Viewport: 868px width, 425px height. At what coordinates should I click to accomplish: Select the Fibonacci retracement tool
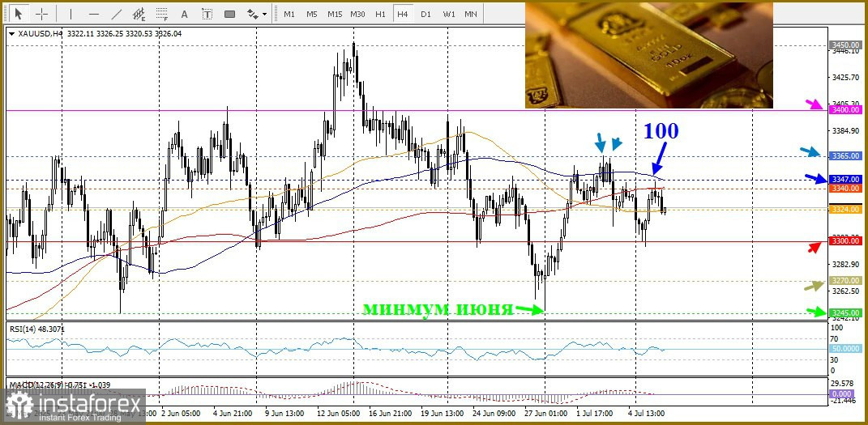(161, 14)
